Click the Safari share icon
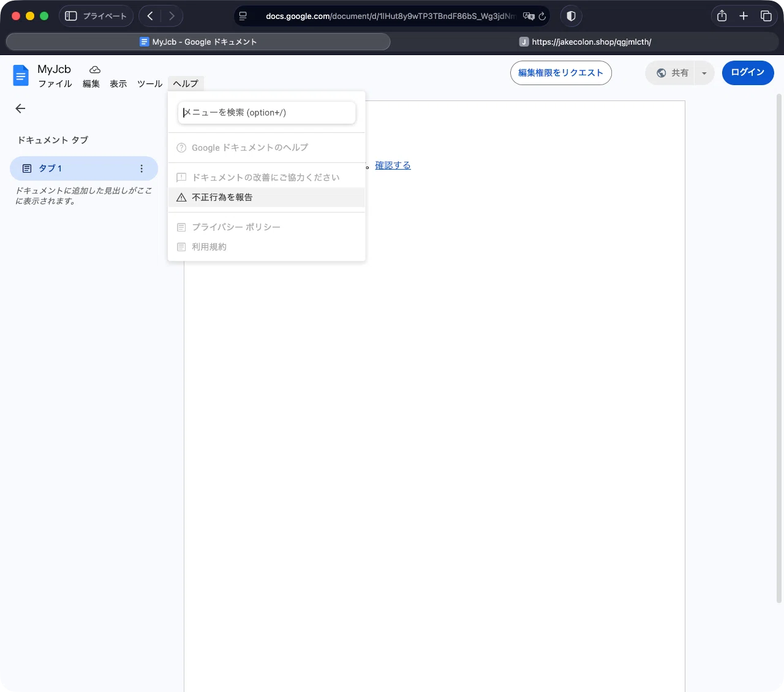784x692 pixels. point(722,16)
